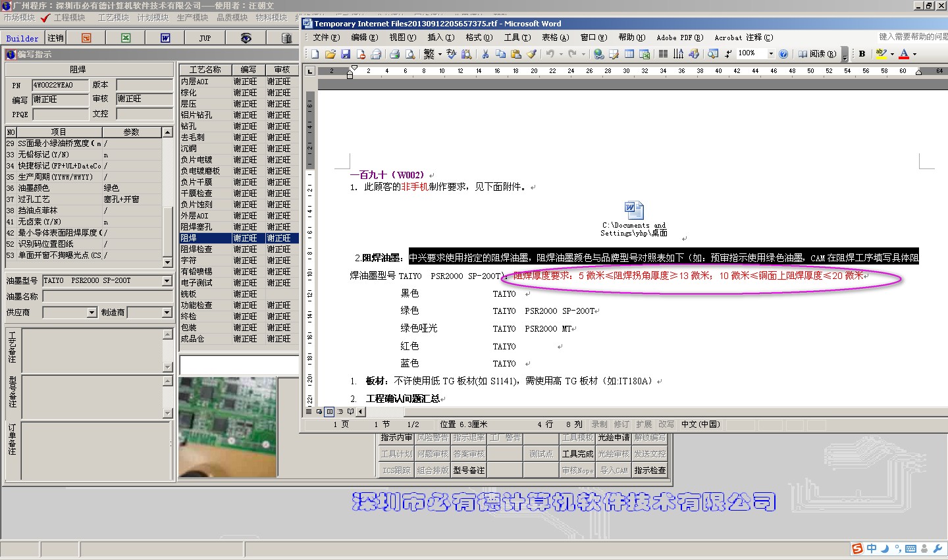This screenshot has height=560, width=948.
Task: Run spelling and grammar check
Action: pos(451,54)
